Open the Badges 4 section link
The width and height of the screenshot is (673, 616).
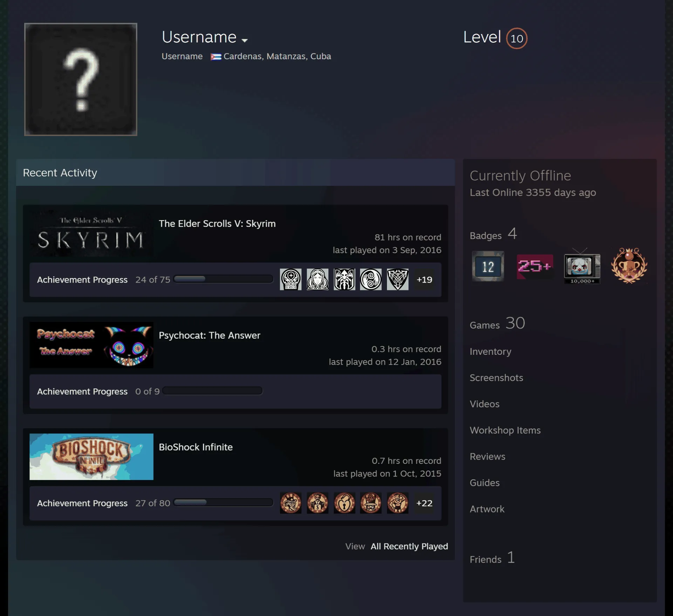coord(493,234)
